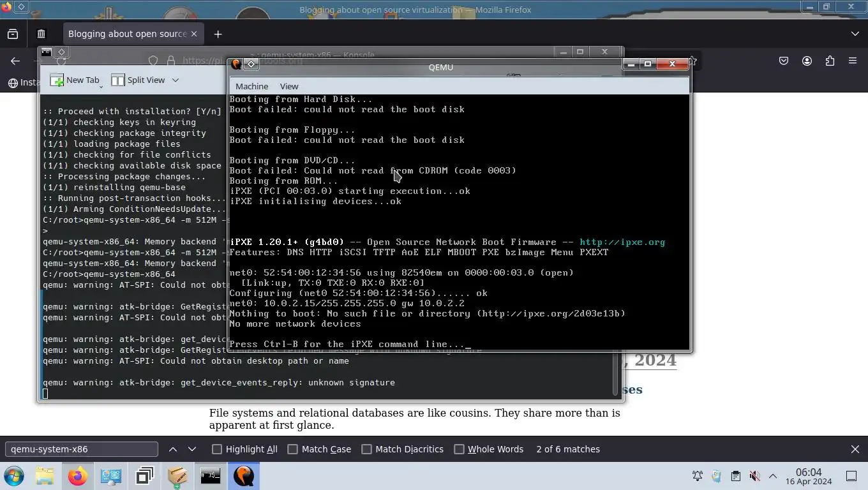Image resolution: width=868 pixels, height=490 pixels.
Task: Open the View menu in QEMU
Action: click(x=288, y=86)
